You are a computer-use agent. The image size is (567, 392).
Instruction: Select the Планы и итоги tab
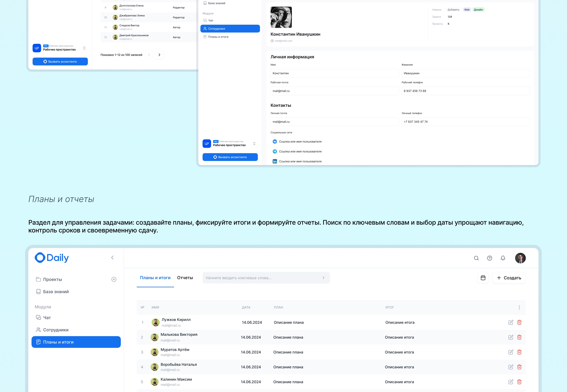tap(155, 278)
